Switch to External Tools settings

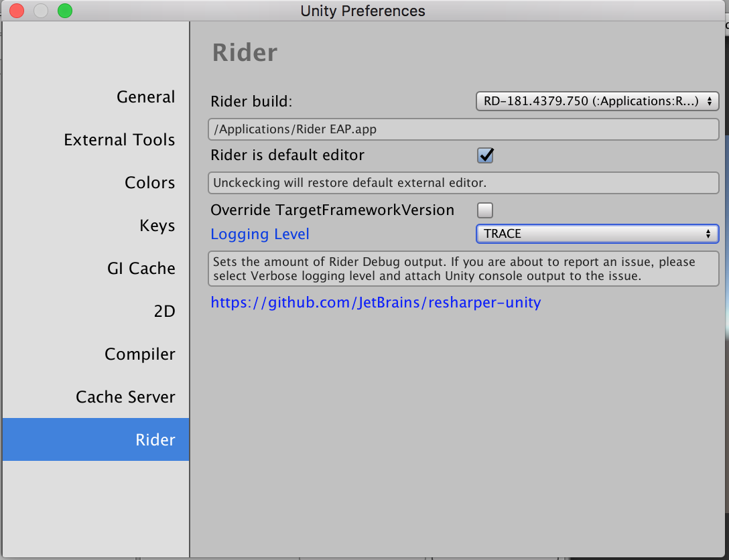pos(119,139)
